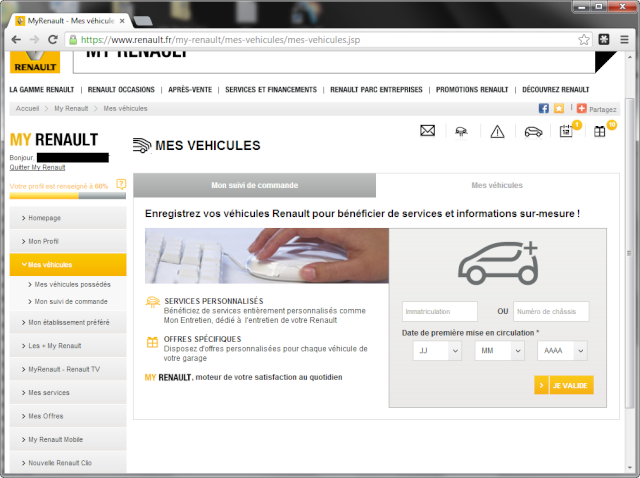
Task: Expand Les + My Renault sidebar item
Action: point(68,346)
